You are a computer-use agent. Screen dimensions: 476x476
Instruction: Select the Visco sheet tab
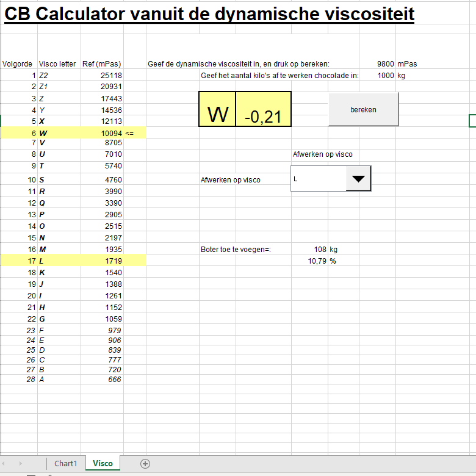point(103,463)
